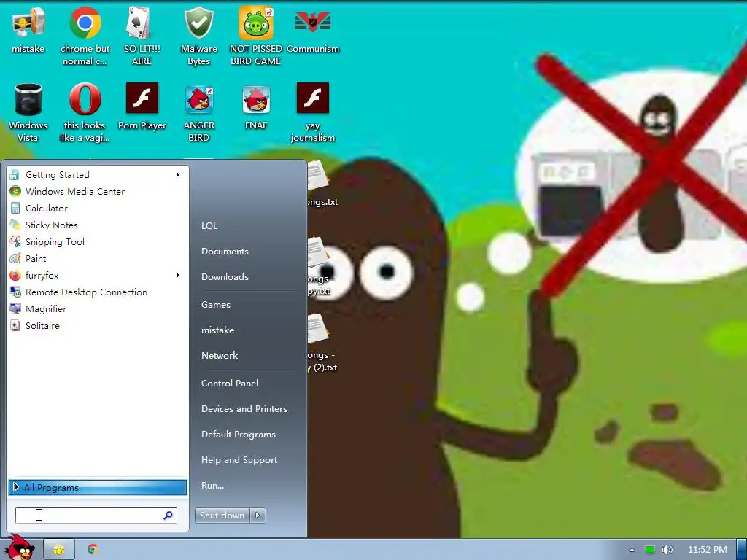Open Default Programs
Viewport: 747px width, 560px height.
pos(239,435)
